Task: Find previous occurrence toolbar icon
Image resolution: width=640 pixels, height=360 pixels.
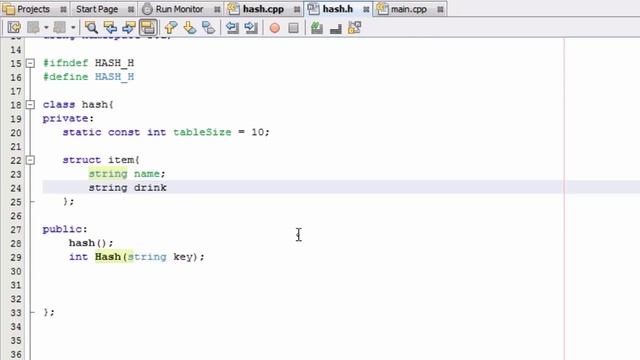Action: [x=110, y=28]
